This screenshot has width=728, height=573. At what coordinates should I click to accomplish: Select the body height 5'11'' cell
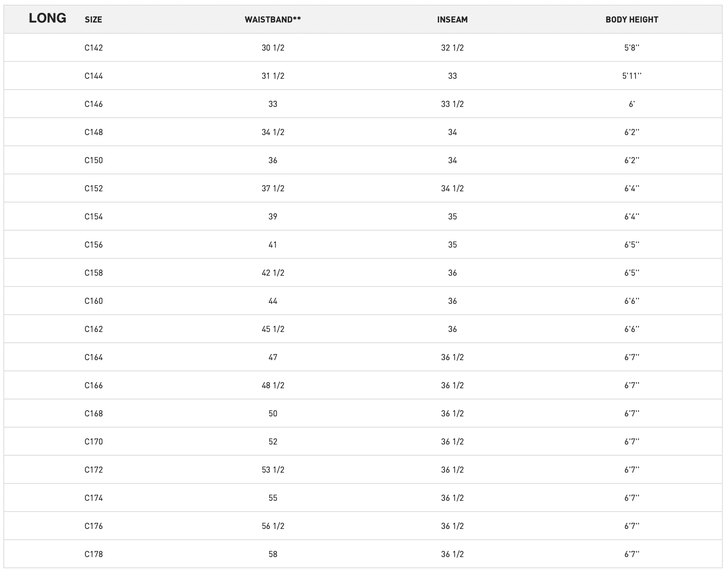631,76
